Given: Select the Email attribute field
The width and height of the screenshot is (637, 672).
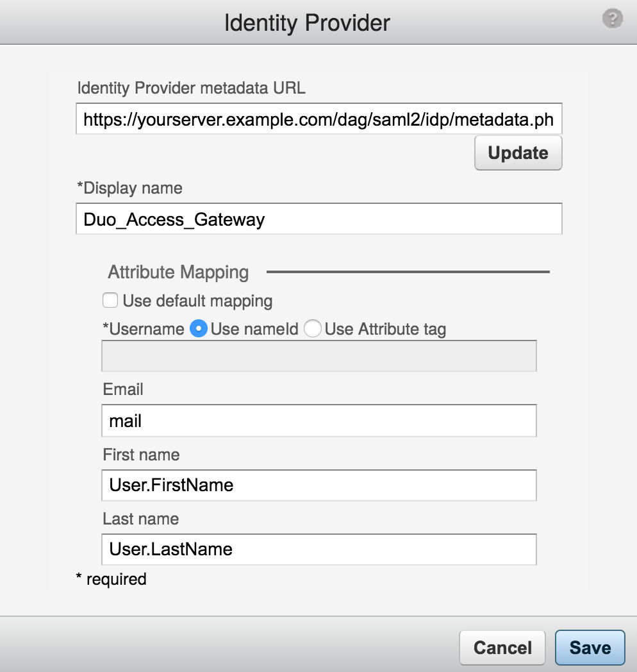Looking at the screenshot, I should point(318,421).
